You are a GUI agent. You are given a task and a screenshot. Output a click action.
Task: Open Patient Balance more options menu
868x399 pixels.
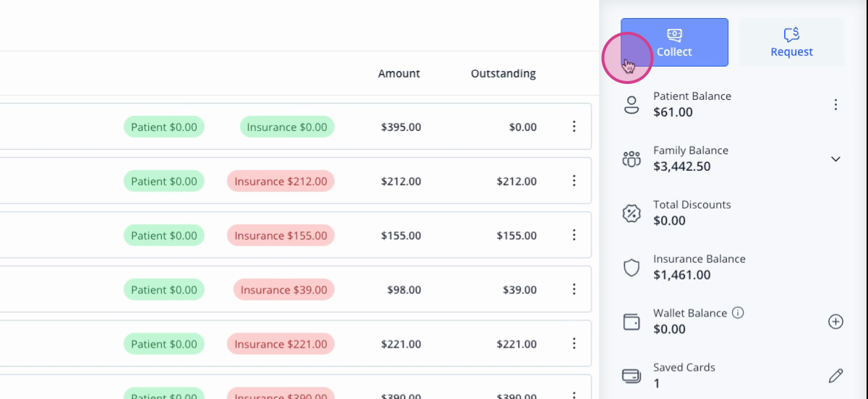tap(835, 105)
